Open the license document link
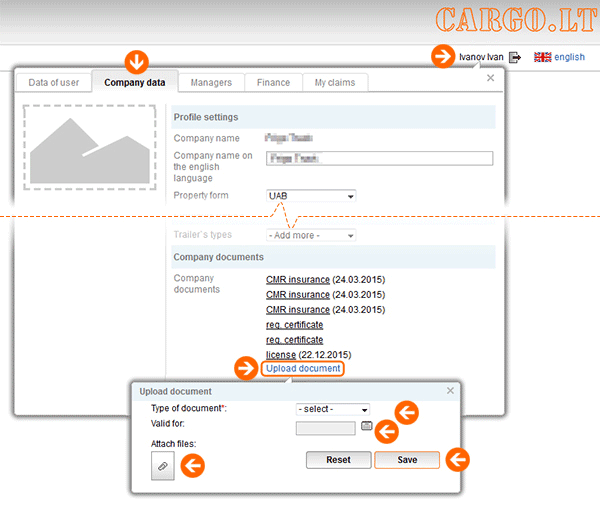 click(x=281, y=354)
